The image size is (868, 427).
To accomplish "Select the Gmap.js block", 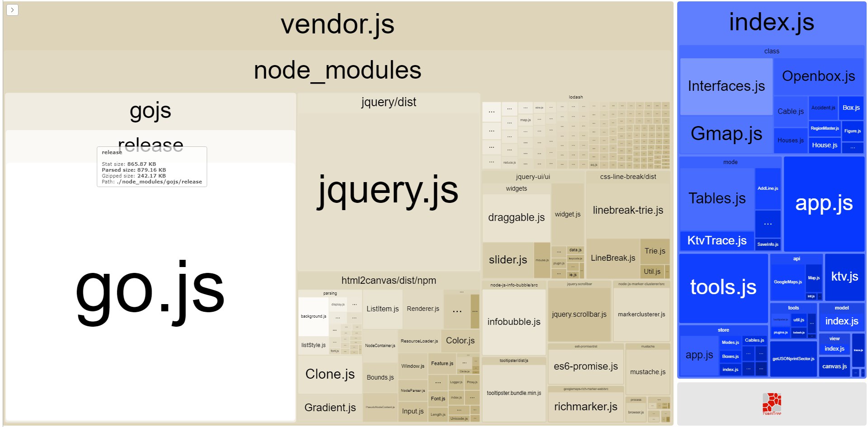I will pos(726,134).
